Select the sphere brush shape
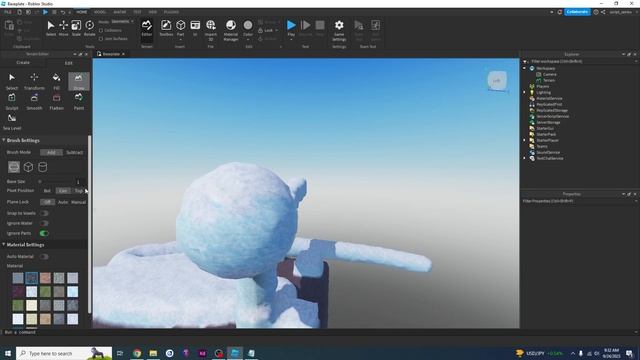Image resolution: width=640 pixels, height=360 pixels. [x=14, y=167]
